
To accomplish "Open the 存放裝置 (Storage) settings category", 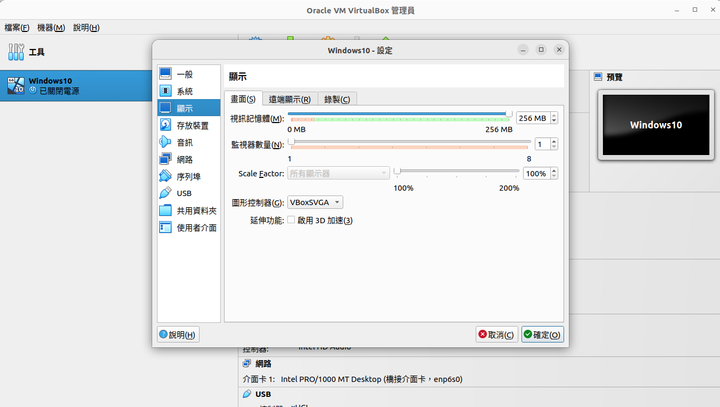I will 188,125.
